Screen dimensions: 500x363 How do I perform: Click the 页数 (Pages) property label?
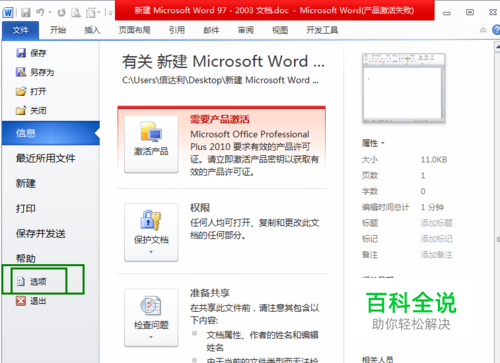(370, 175)
